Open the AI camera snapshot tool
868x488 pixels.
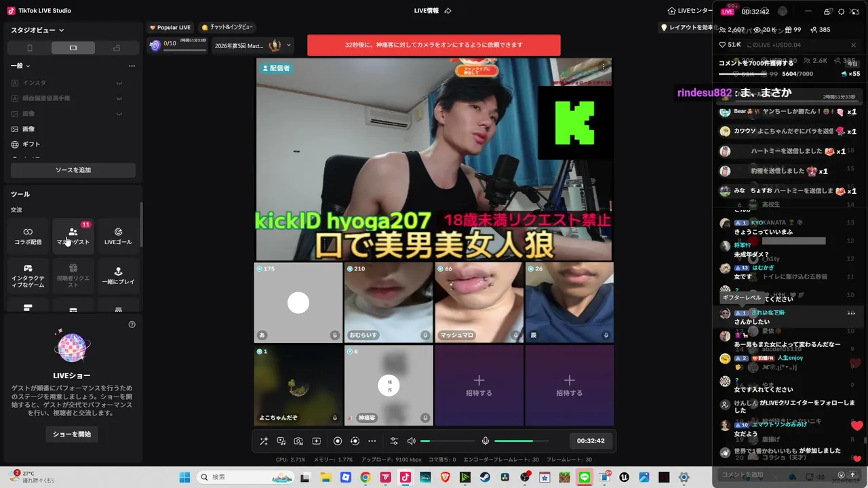(x=298, y=441)
